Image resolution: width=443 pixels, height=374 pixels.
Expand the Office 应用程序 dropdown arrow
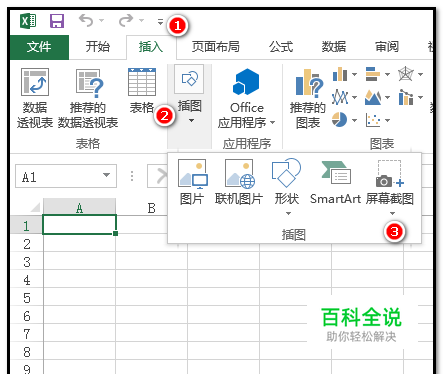tap(272, 123)
